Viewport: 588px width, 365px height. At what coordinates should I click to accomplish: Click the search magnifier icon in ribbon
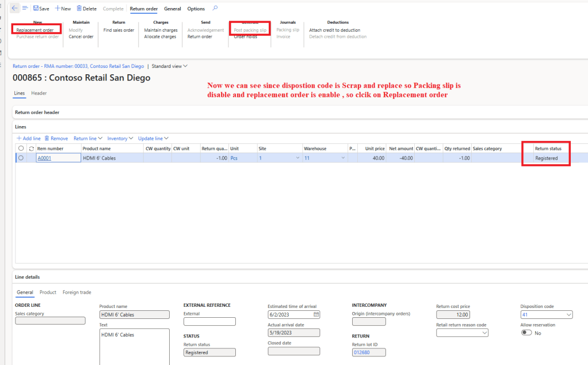pyautogui.click(x=215, y=9)
